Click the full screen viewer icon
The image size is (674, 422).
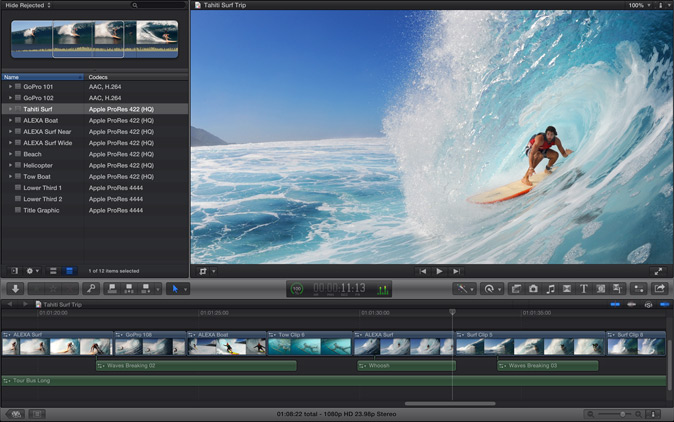point(658,270)
